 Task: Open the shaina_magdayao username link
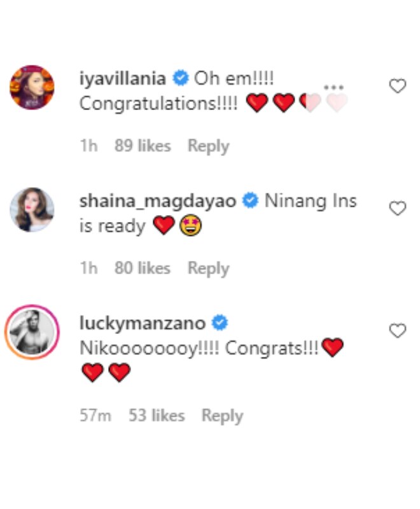[158, 201]
